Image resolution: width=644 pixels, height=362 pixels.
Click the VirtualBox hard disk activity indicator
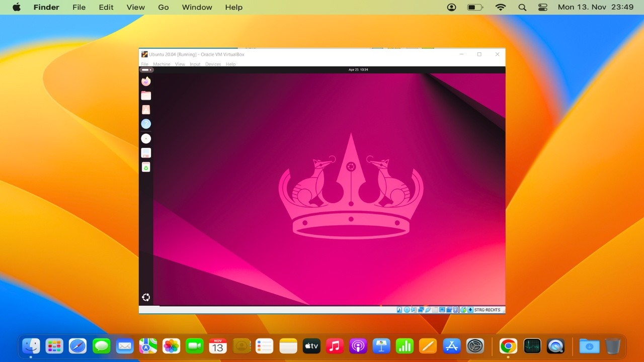[x=399, y=310]
